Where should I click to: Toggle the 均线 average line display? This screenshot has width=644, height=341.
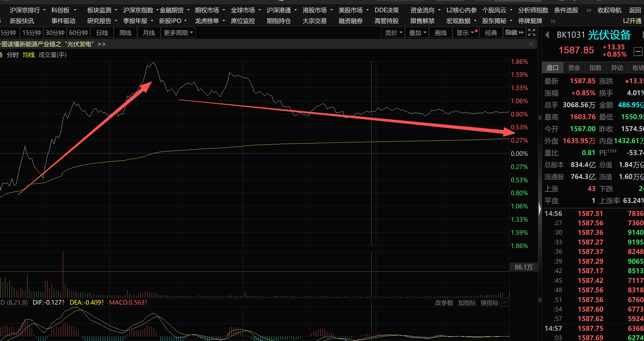click(28, 55)
